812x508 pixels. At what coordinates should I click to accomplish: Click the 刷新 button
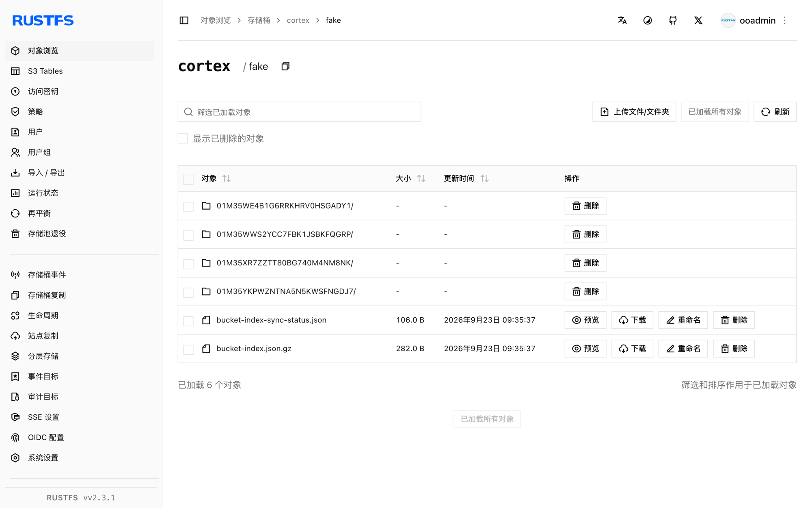[x=775, y=112]
